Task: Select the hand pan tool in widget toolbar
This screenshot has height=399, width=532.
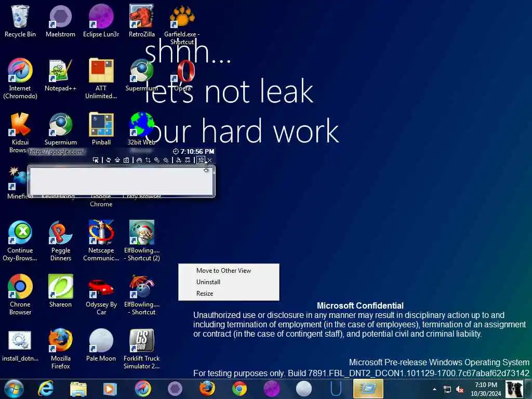Action: 139,160
